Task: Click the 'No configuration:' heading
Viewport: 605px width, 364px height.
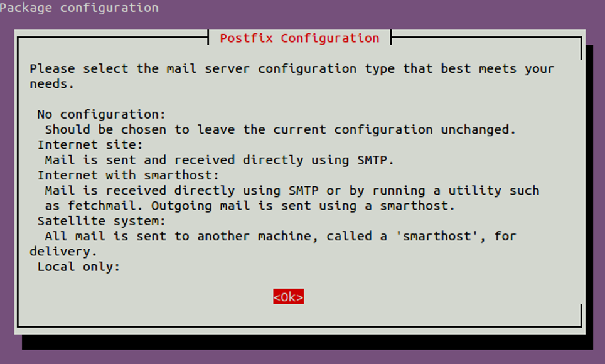Action: coord(102,114)
